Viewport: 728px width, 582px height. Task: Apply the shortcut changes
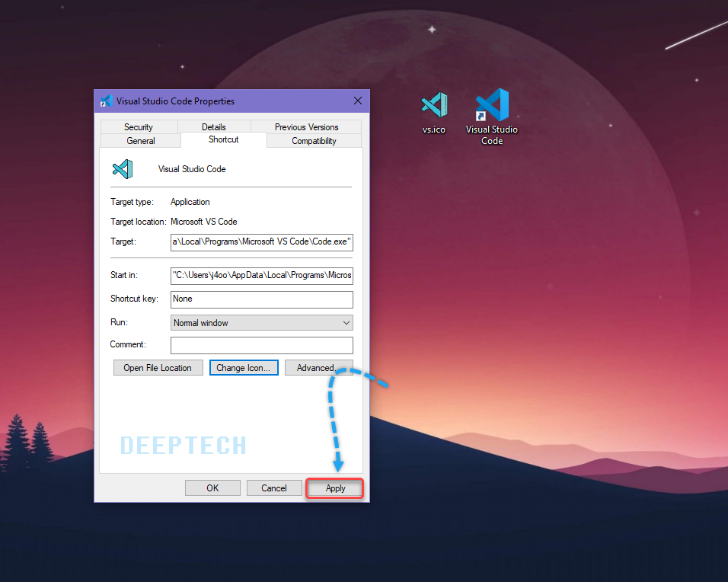click(335, 488)
